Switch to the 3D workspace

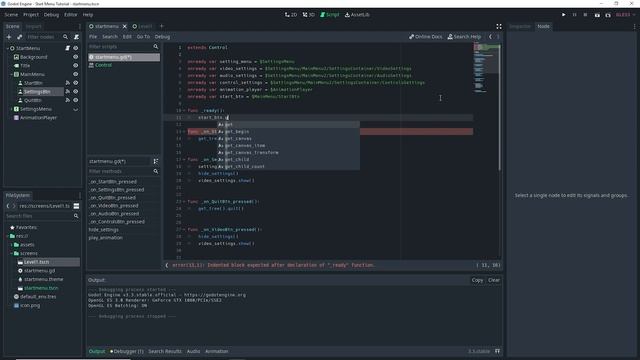click(309, 15)
